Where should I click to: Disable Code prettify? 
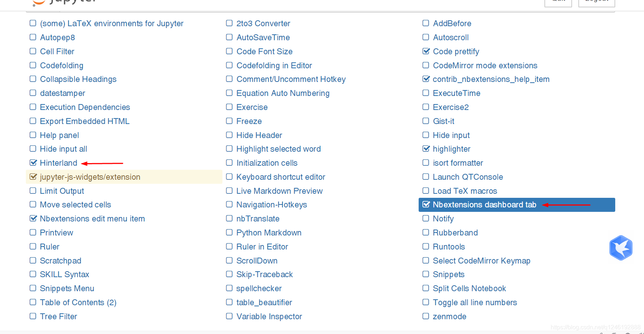click(426, 51)
